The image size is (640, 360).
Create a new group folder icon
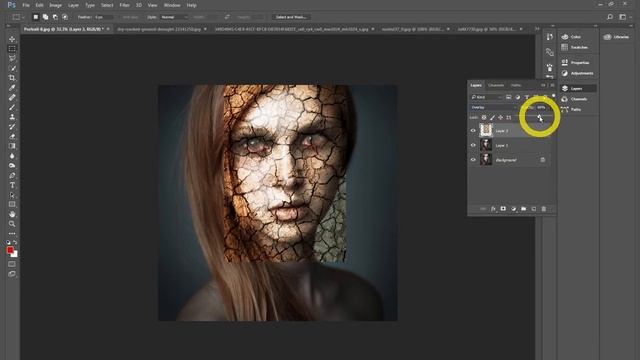tap(523, 209)
